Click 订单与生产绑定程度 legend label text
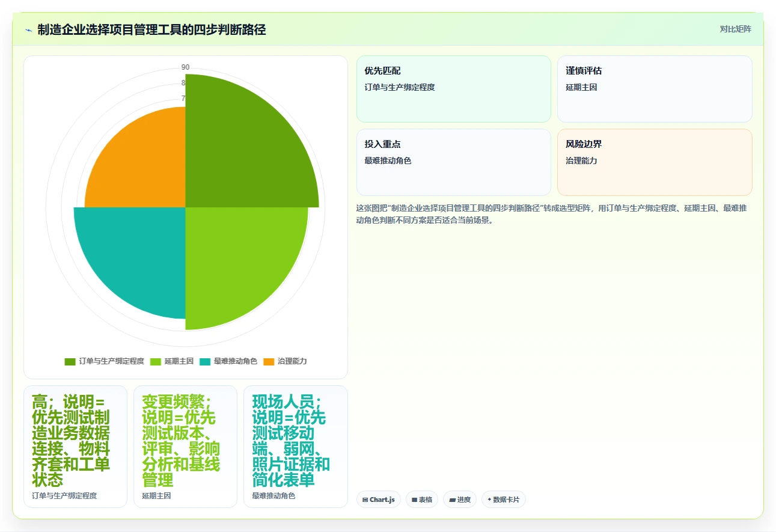The width and height of the screenshot is (776, 532). tap(112, 361)
